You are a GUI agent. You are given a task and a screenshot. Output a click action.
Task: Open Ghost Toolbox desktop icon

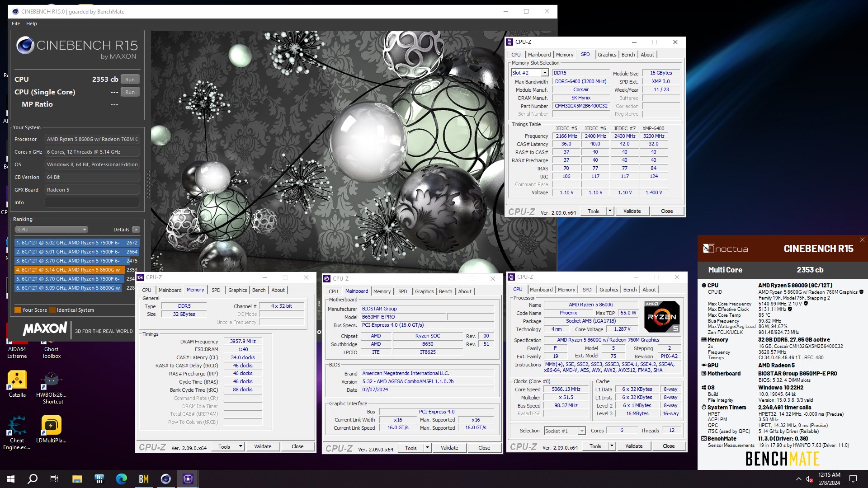(x=51, y=346)
